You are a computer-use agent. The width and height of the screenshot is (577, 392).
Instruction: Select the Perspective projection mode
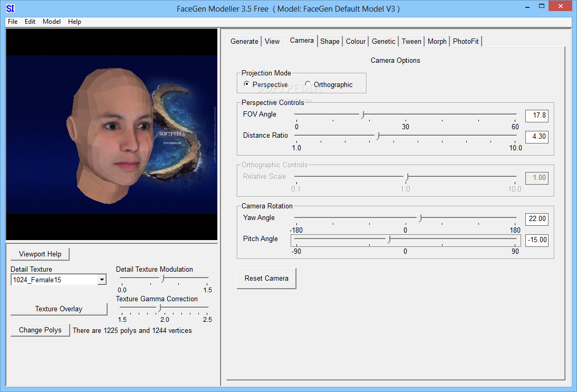coord(266,84)
